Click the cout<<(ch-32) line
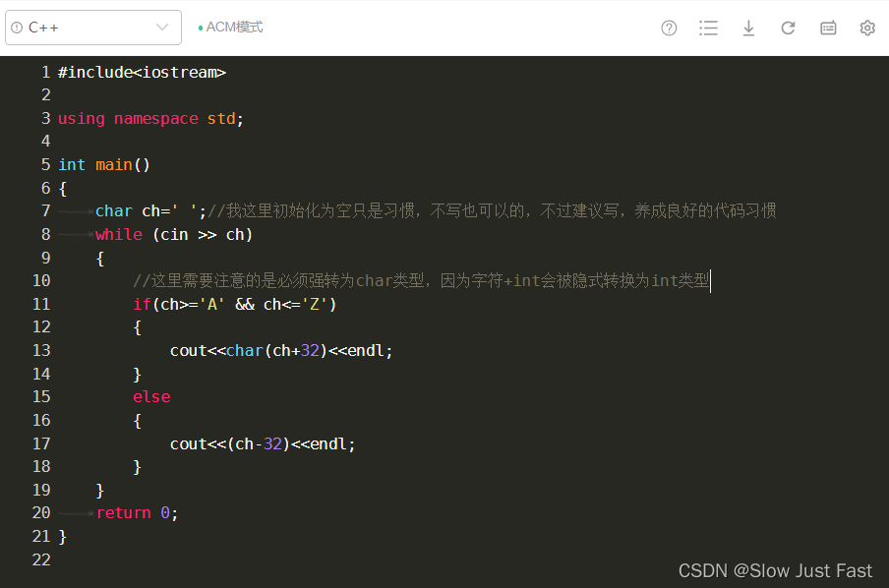 click(263, 443)
